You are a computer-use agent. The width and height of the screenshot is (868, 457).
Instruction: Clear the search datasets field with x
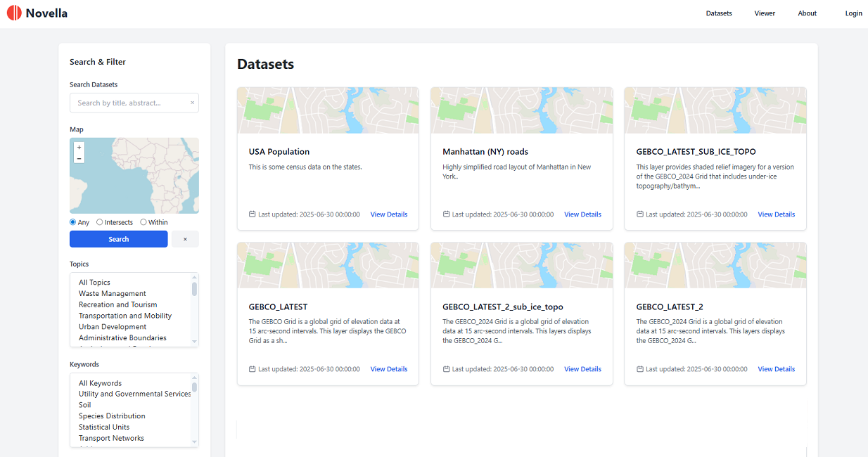[x=192, y=103]
